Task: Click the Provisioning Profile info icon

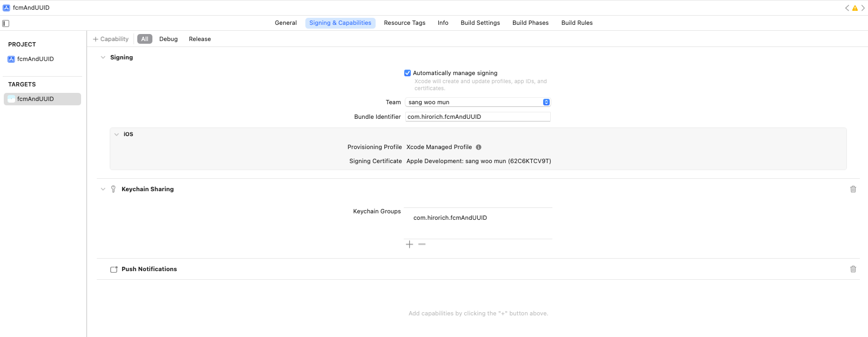Action: coord(478,147)
